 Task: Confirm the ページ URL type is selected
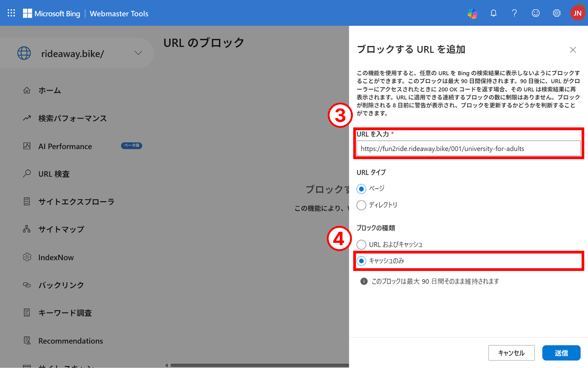point(361,188)
